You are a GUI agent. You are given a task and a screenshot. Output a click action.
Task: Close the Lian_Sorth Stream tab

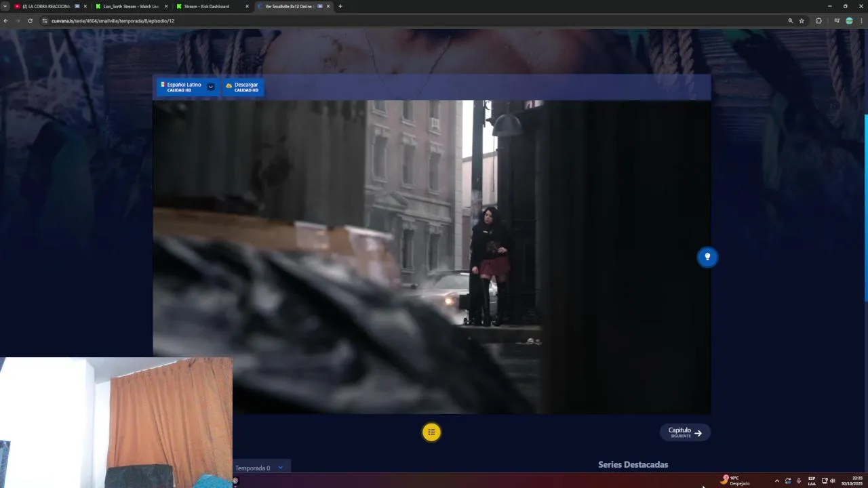(x=165, y=6)
